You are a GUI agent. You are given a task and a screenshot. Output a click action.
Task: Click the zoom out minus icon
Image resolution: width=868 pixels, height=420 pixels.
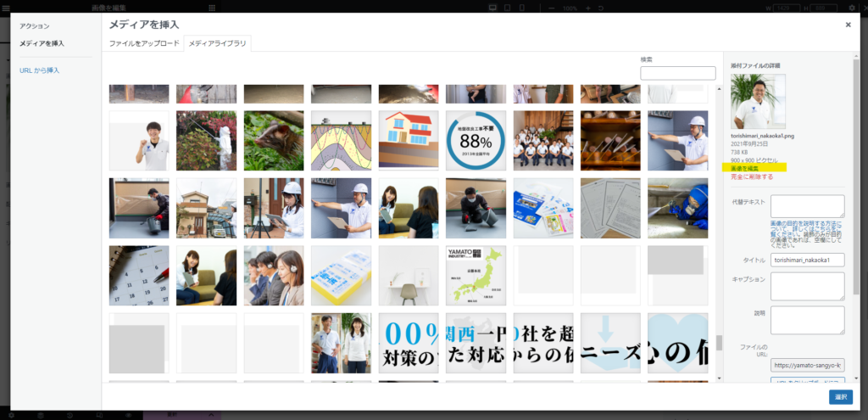click(x=551, y=8)
